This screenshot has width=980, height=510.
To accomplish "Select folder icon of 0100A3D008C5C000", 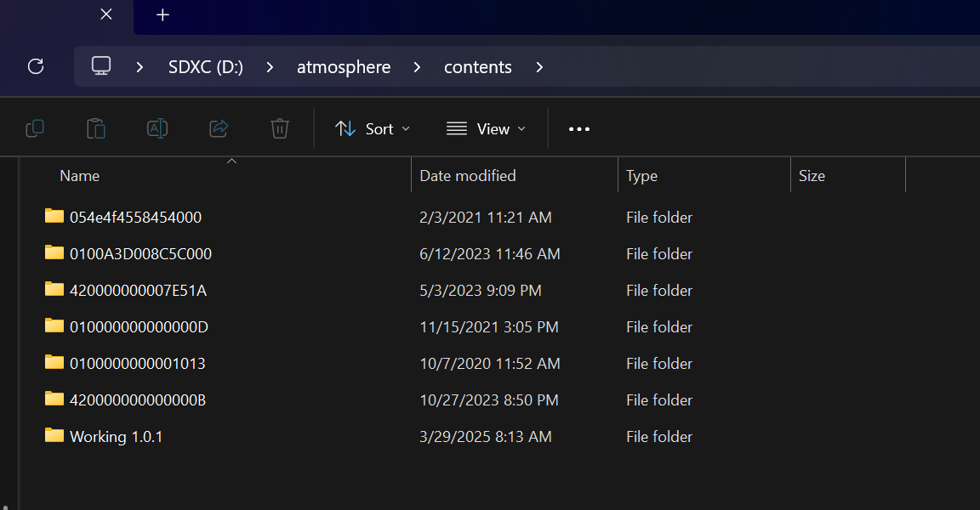I will pos(54,252).
